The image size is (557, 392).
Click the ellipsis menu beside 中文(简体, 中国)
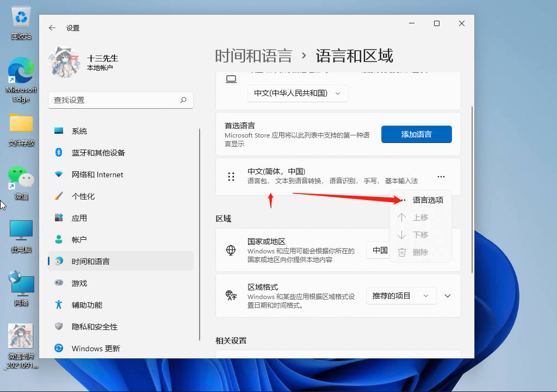(x=441, y=176)
